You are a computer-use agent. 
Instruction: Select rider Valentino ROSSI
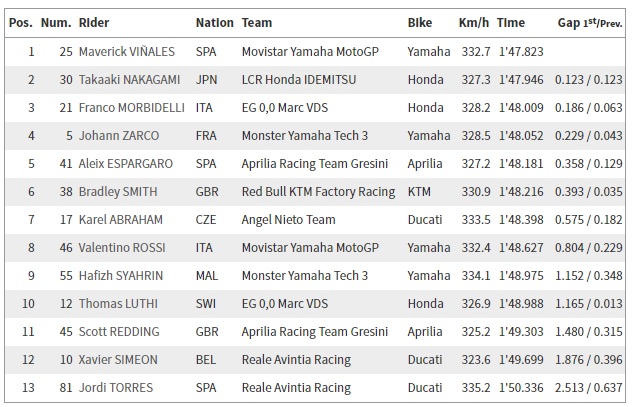pyautogui.click(x=125, y=247)
